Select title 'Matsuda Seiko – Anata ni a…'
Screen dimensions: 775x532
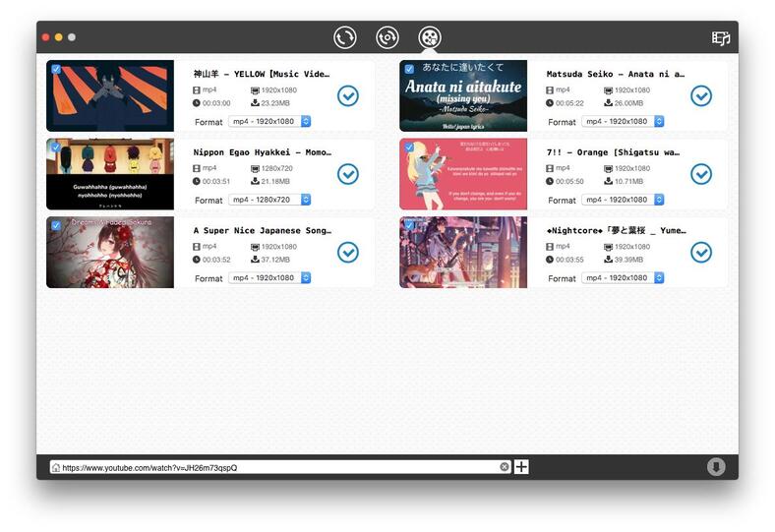click(616, 74)
